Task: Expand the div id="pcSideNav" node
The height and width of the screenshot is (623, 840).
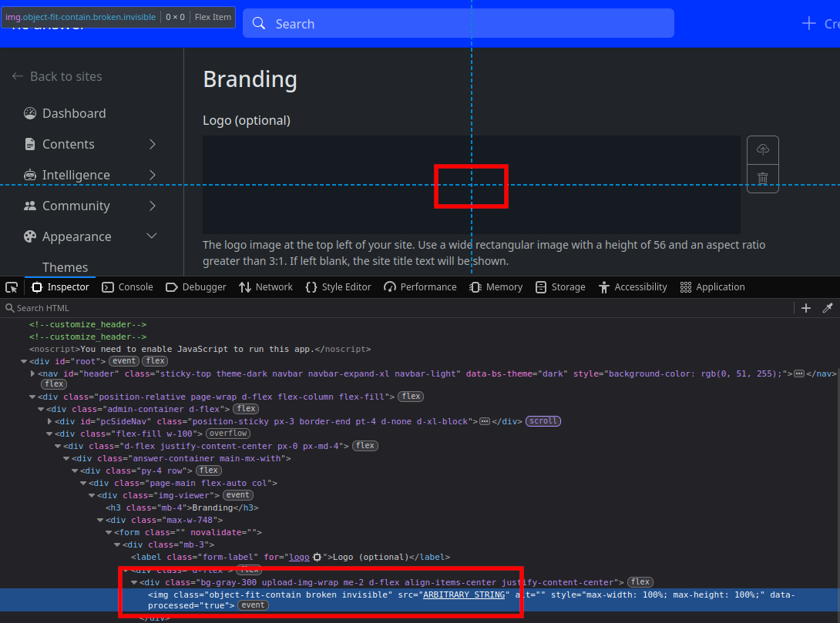Action: tap(49, 422)
